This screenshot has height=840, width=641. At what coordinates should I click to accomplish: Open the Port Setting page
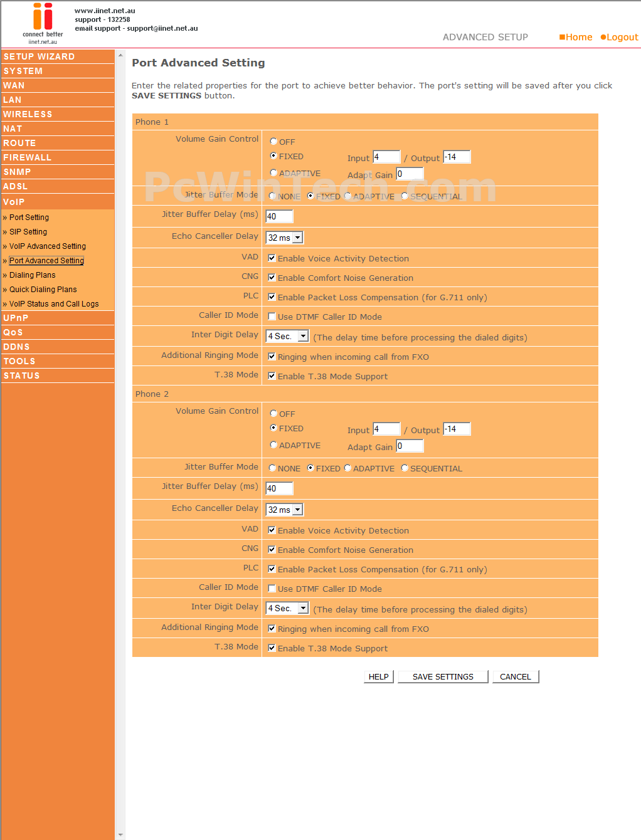(x=29, y=218)
